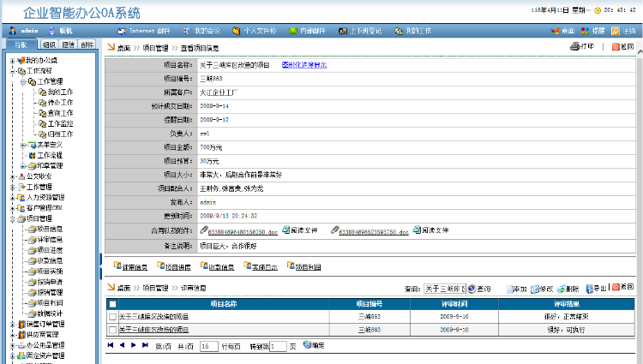Click the 转到第 page number input
Image resolution: width=643 pixels, height=364 pixels.
pyautogui.click(x=278, y=346)
